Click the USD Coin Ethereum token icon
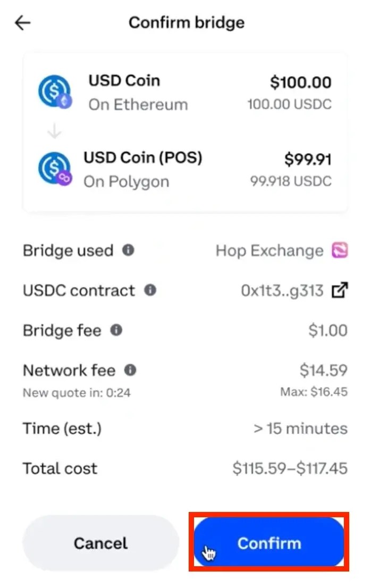Viewport: 371px width, 588px height. (55, 92)
